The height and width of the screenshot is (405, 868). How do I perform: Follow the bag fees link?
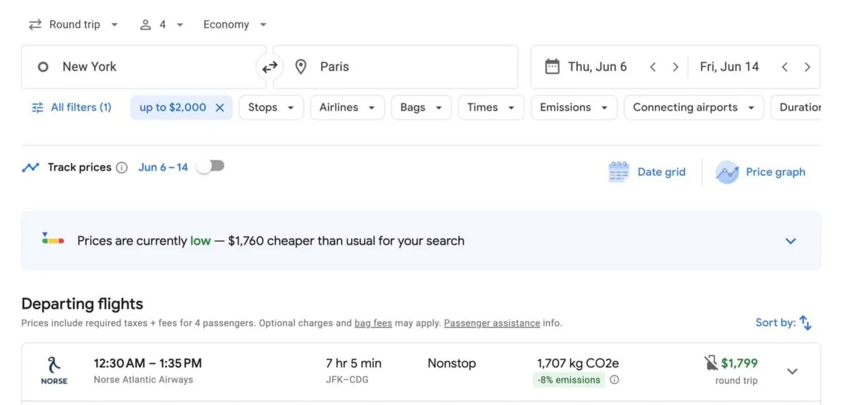(373, 323)
